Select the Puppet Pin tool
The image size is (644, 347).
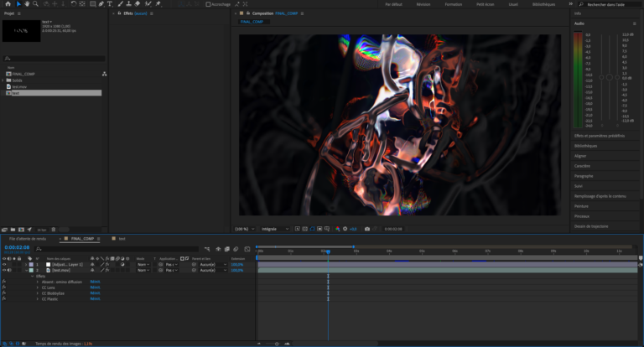click(x=158, y=4)
